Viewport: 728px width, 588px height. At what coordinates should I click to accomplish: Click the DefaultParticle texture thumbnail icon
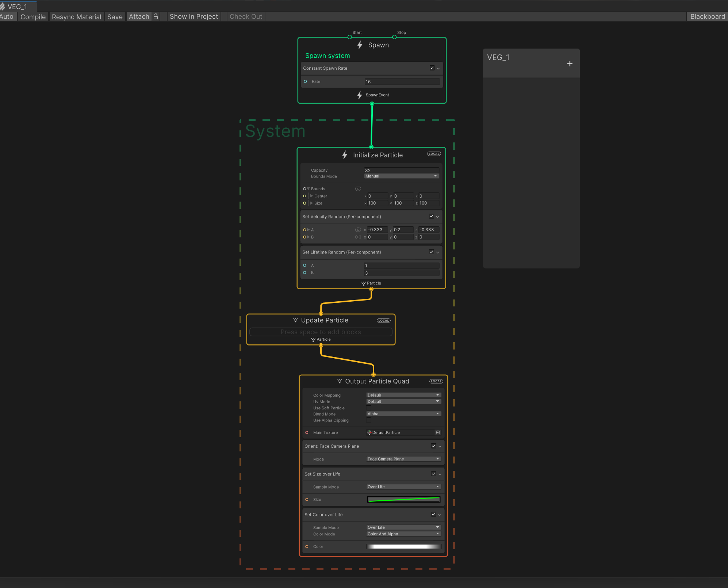(370, 432)
